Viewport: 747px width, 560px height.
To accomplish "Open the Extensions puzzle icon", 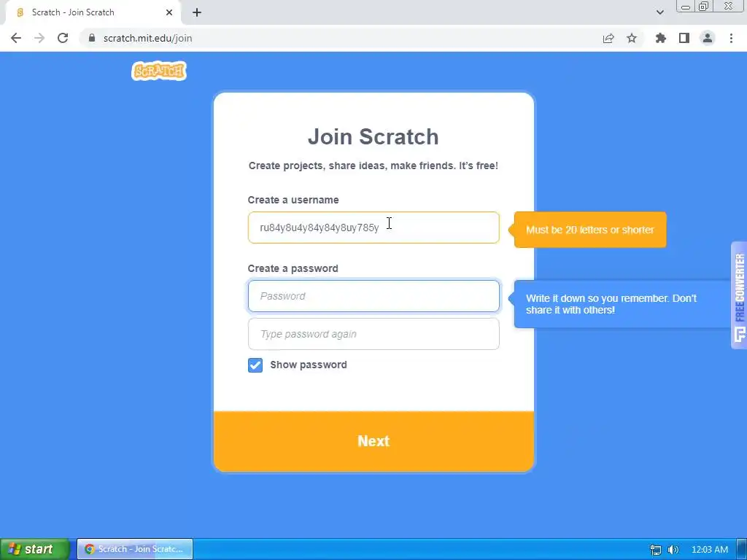I will click(x=661, y=38).
